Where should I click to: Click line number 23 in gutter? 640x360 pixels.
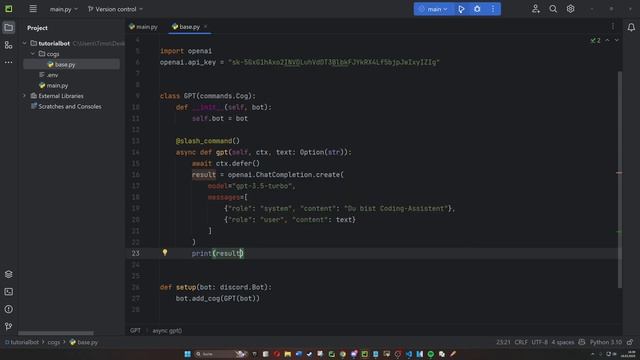point(136,253)
